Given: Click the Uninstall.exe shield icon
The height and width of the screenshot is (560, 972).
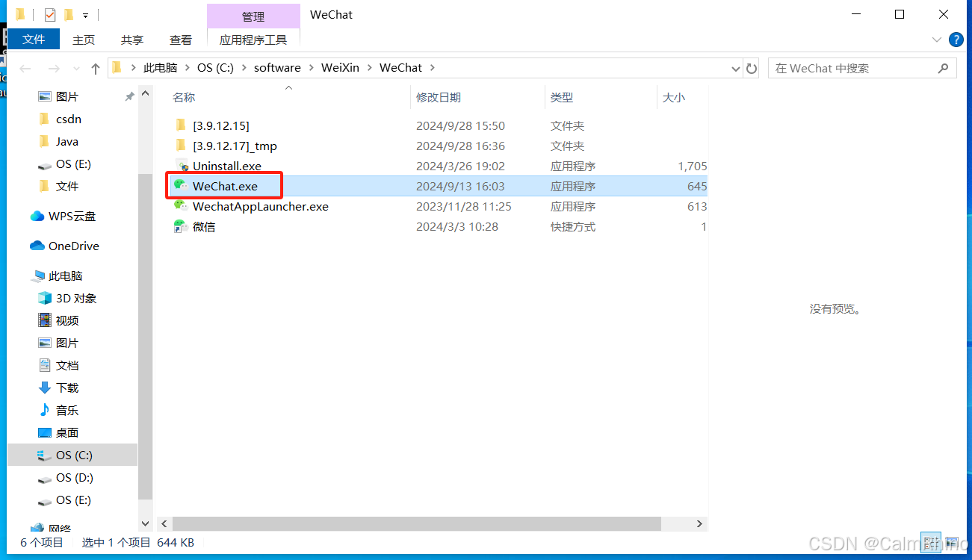Looking at the screenshot, I should click(x=180, y=166).
